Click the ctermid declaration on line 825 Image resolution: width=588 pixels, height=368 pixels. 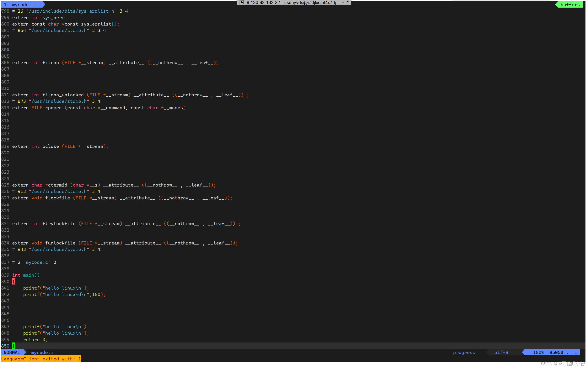coord(114,185)
